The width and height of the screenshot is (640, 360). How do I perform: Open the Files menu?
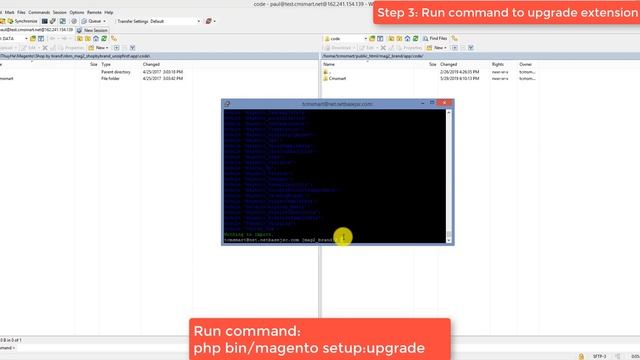coord(21,13)
